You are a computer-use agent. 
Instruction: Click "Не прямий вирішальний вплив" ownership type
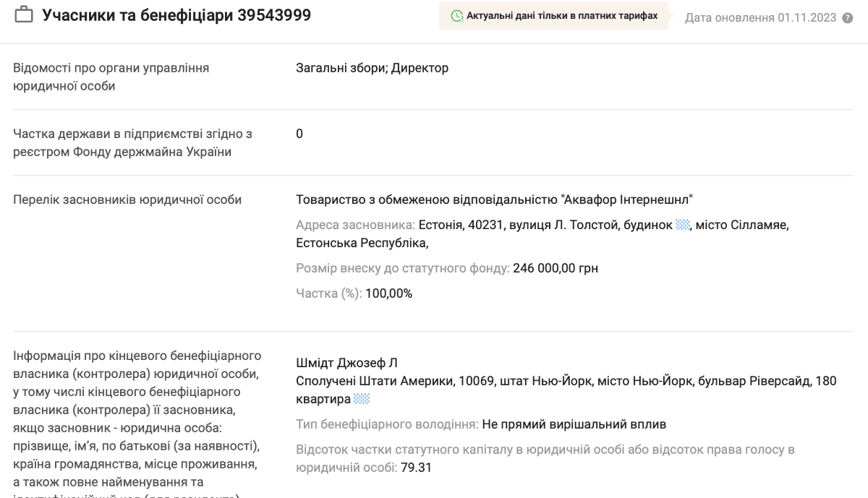[574, 424]
